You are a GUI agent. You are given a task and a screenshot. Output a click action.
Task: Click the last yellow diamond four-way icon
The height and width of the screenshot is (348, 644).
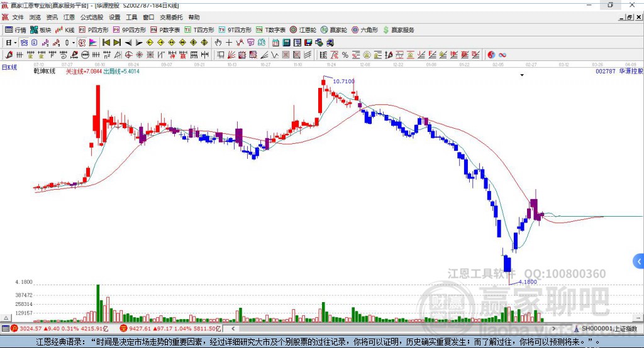pos(204,43)
